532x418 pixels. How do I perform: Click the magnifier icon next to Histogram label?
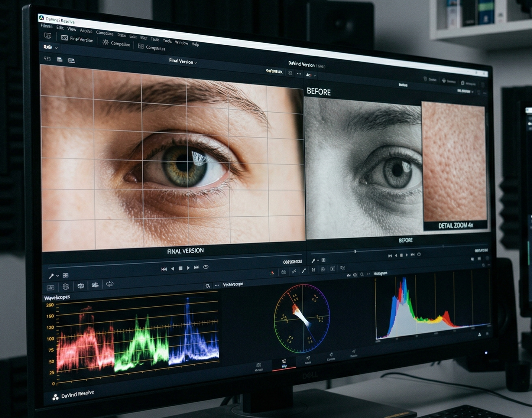362,274
